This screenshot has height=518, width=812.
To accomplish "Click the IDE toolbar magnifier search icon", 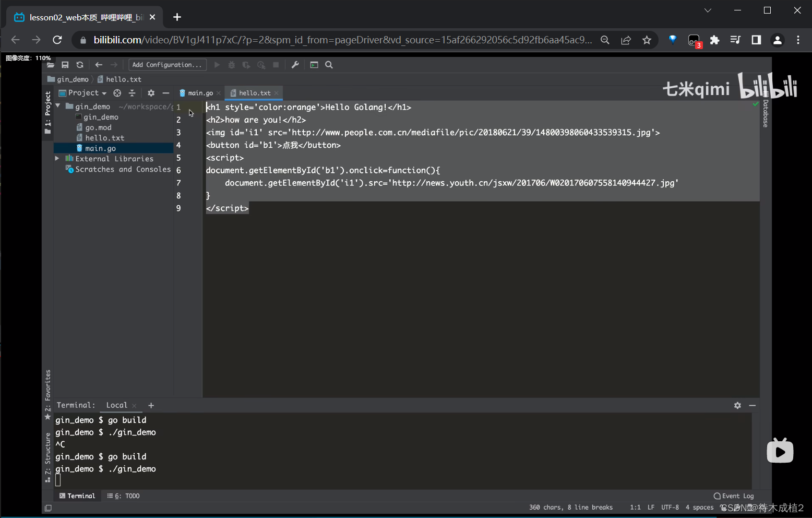I will (329, 65).
